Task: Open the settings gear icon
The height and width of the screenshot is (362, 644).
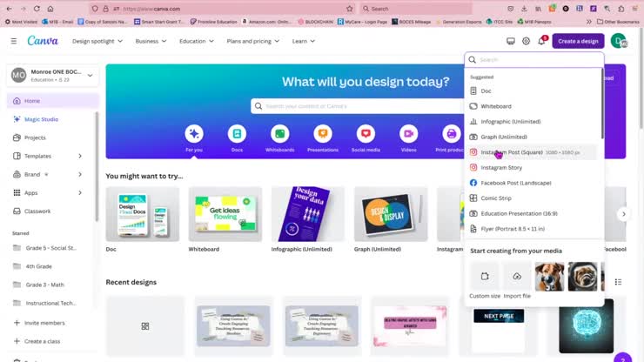Action: coord(526,41)
